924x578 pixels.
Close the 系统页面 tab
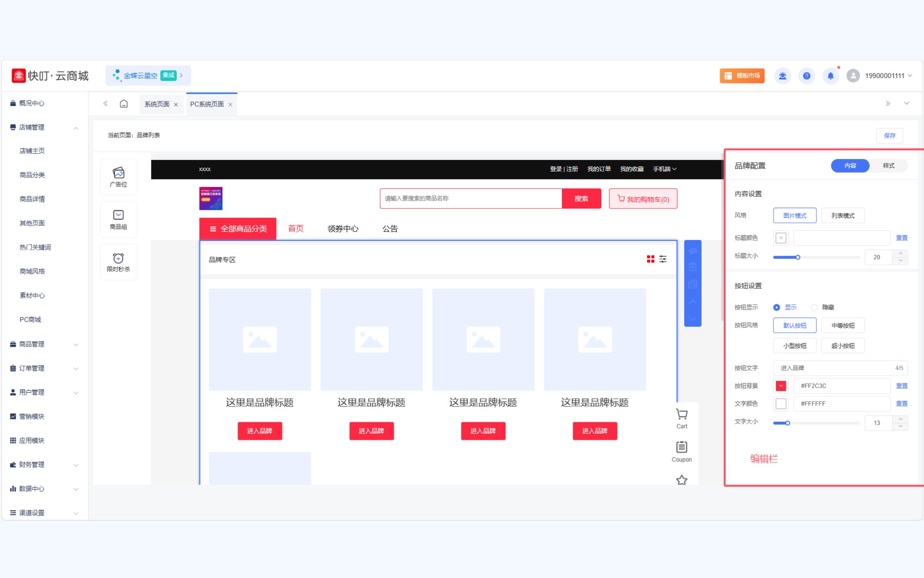click(x=176, y=104)
